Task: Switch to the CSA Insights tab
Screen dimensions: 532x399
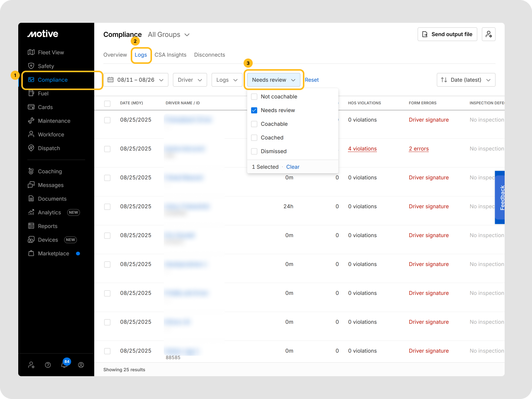Action: (x=170, y=55)
